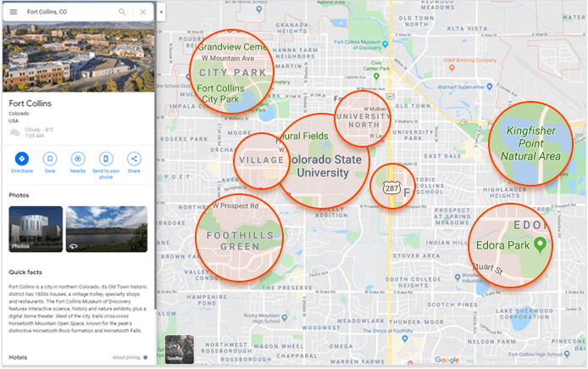Click the NELSON FARM map label
Viewport: 588px width, 369px height.
(x=491, y=342)
